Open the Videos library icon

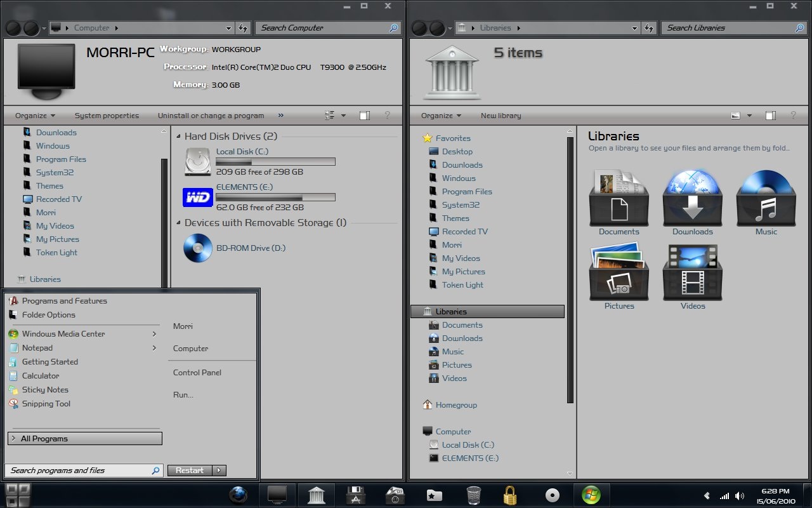[x=692, y=273]
